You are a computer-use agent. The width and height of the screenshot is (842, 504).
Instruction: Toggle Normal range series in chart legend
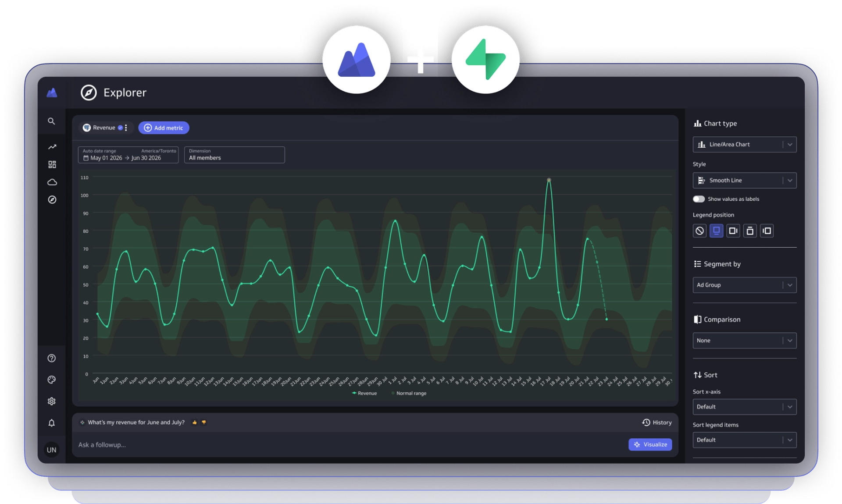(x=409, y=393)
